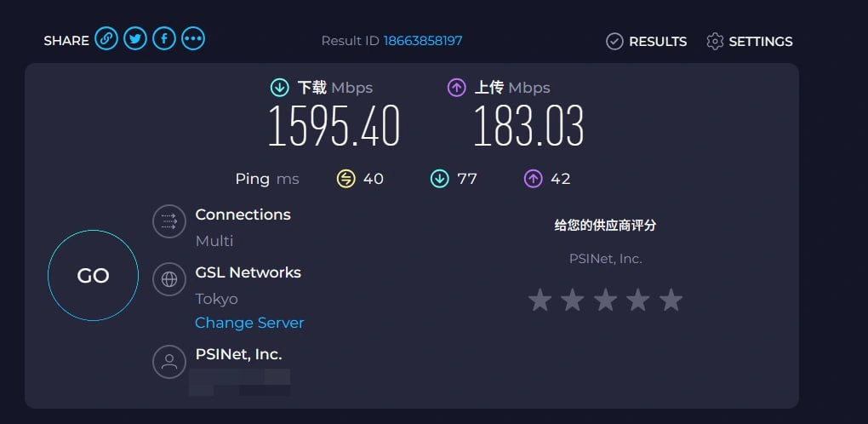Toggle Multi connection mode
This screenshot has height=424, width=868.
coord(214,241)
